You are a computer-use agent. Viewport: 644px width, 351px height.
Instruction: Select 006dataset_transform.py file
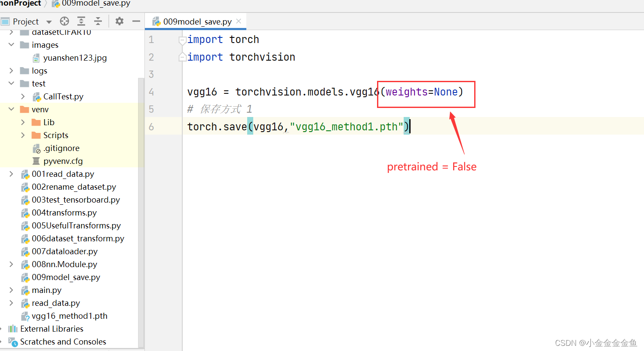click(x=78, y=238)
